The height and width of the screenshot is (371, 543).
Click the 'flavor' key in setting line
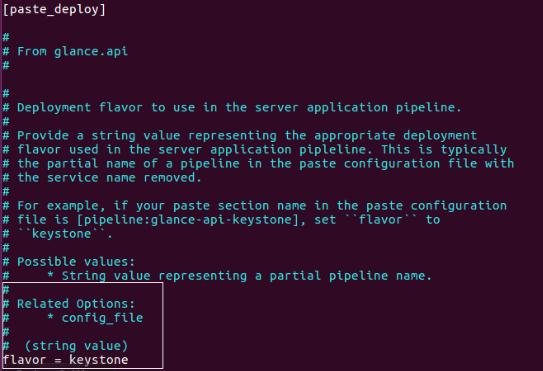(24, 360)
